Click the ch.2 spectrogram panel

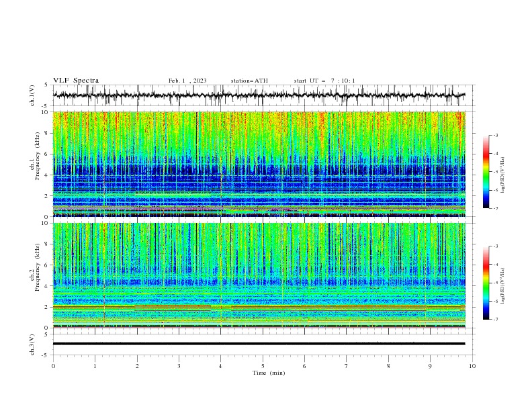[259, 275]
